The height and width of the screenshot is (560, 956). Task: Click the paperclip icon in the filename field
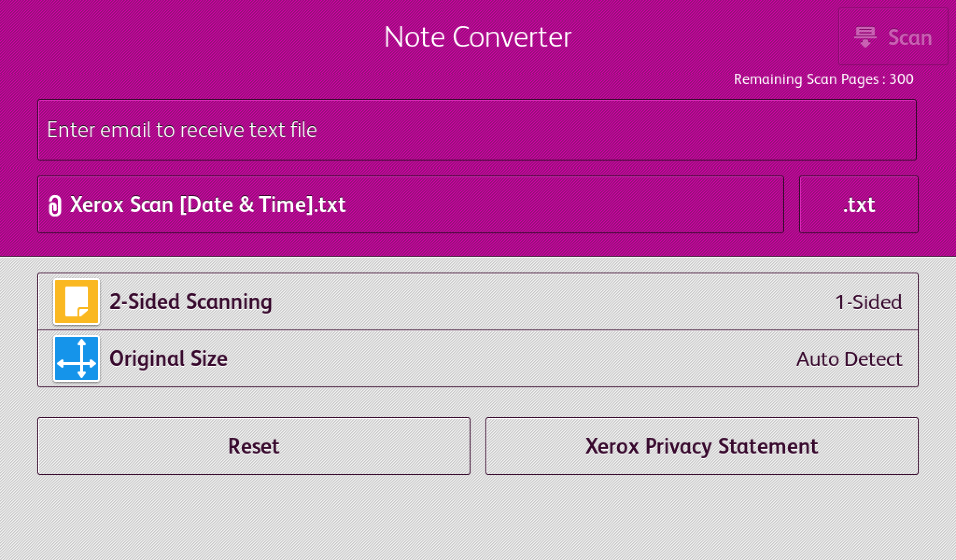tap(55, 204)
